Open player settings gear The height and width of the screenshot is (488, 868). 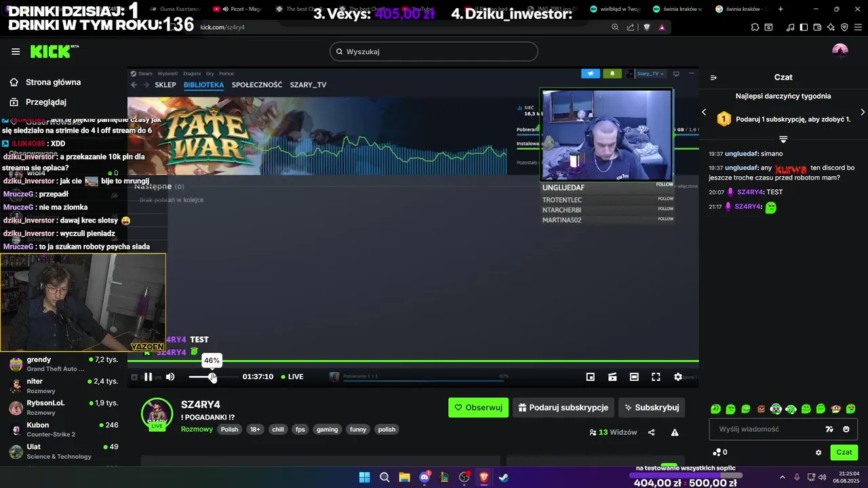(x=677, y=377)
